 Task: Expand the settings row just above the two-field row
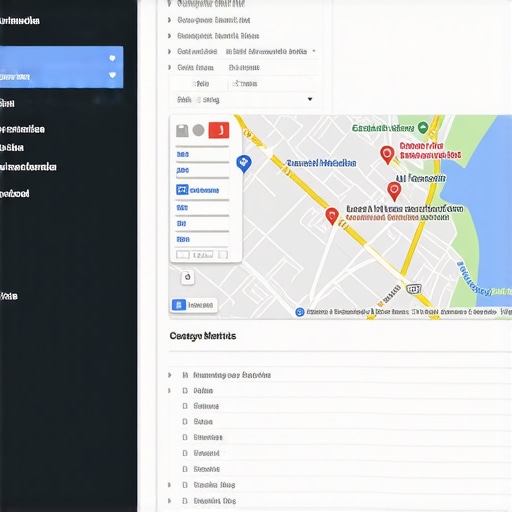pos(170,67)
